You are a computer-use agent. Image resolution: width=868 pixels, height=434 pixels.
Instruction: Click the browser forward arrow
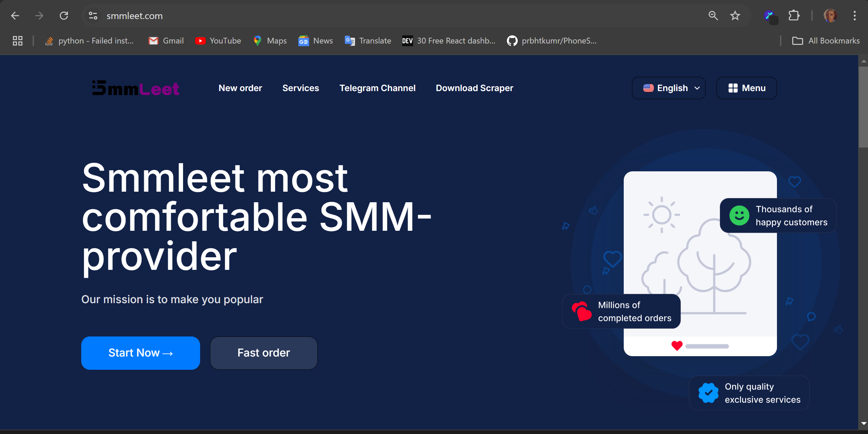pyautogui.click(x=39, y=16)
